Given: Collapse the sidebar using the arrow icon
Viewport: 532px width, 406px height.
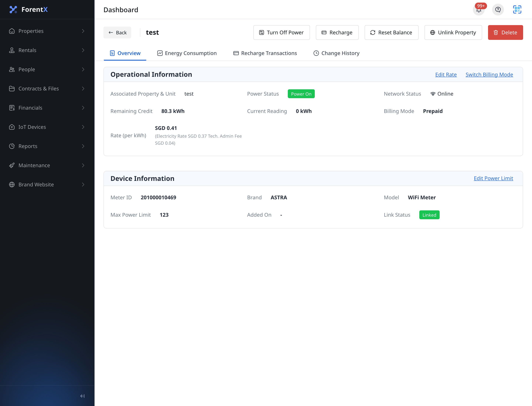Looking at the screenshot, I should [x=83, y=396].
